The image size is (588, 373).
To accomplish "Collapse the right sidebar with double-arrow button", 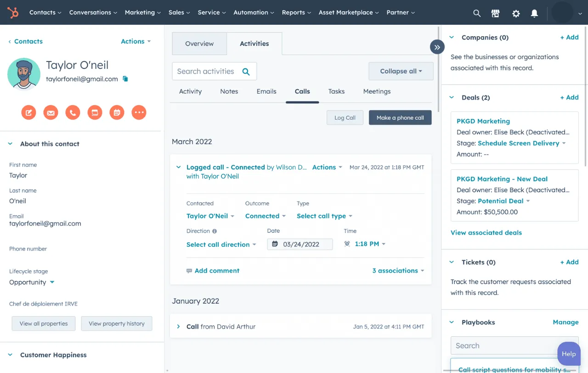I will (437, 47).
